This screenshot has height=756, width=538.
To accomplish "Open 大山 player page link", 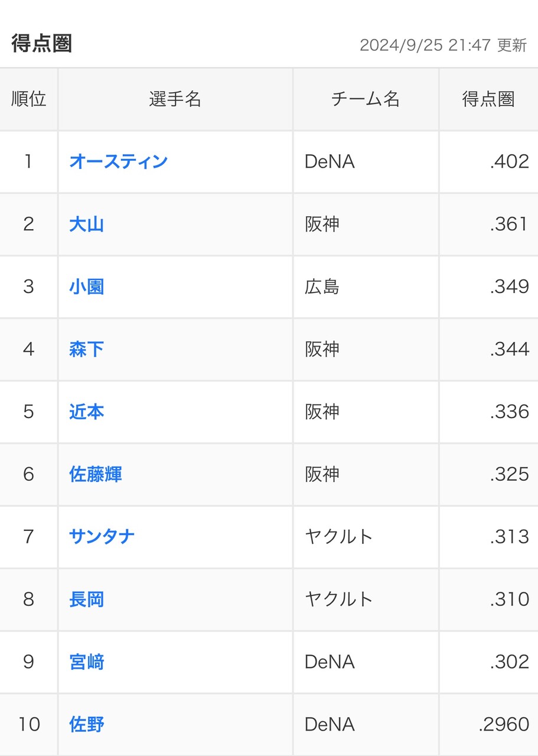I will coord(87,224).
